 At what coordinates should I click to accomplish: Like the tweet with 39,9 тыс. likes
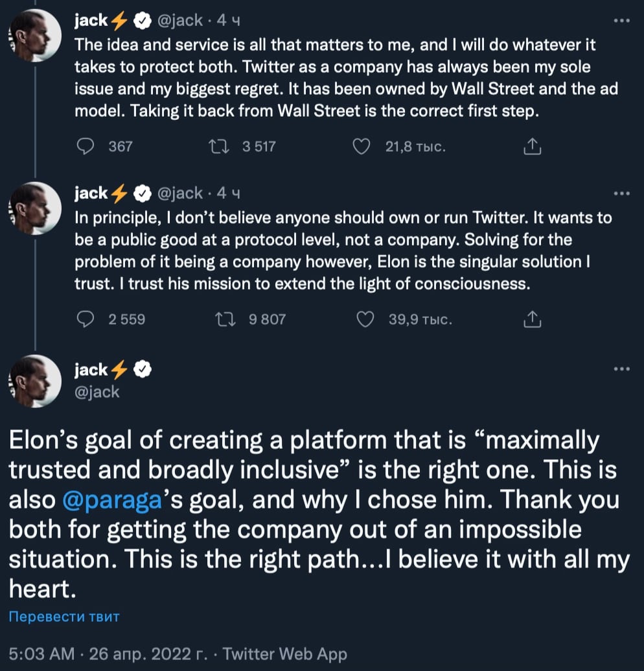pos(366,319)
